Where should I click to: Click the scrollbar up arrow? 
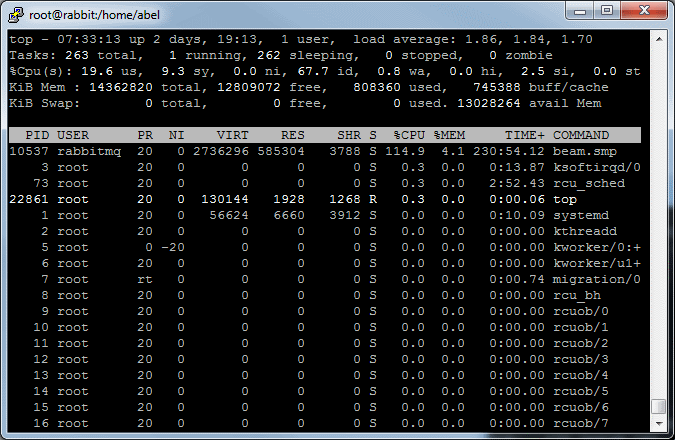click(x=659, y=39)
